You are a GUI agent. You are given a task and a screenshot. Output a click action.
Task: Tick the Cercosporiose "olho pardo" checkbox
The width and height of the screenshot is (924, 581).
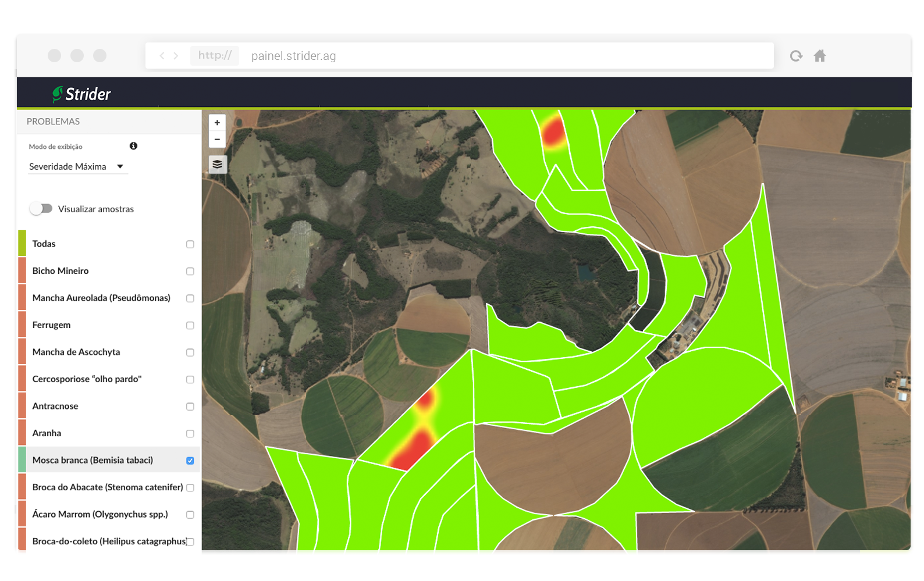click(190, 380)
